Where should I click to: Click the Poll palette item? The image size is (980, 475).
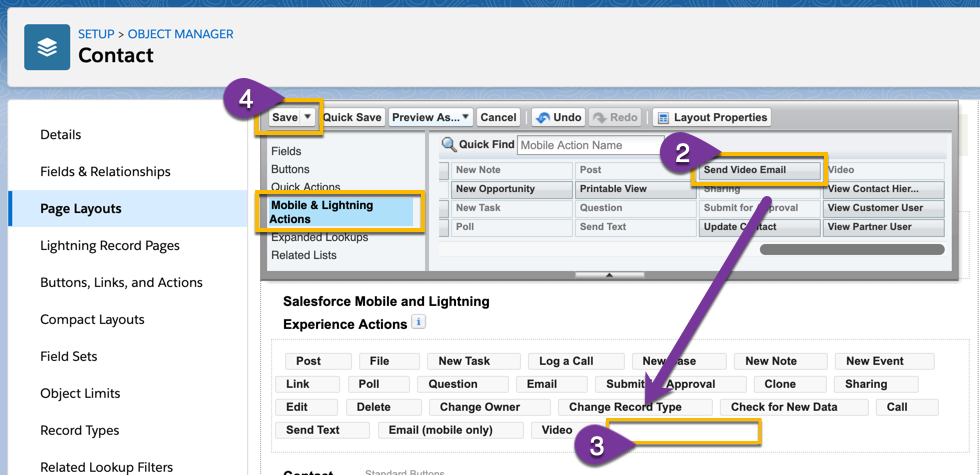tap(511, 227)
